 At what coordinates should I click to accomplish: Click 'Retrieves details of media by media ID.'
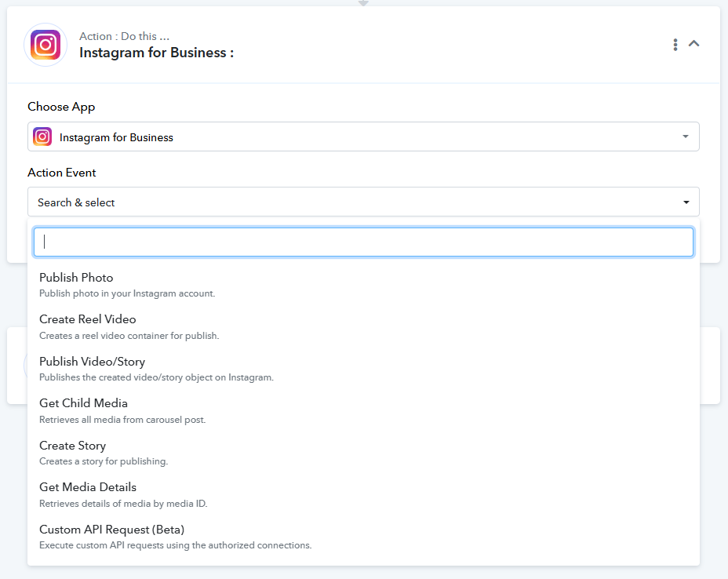click(x=123, y=504)
